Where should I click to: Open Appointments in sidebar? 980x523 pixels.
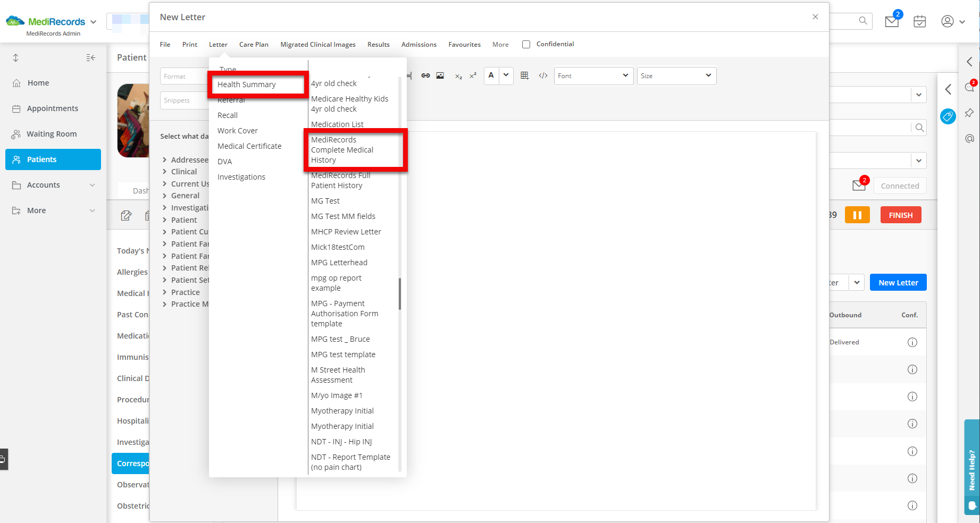click(52, 108)
